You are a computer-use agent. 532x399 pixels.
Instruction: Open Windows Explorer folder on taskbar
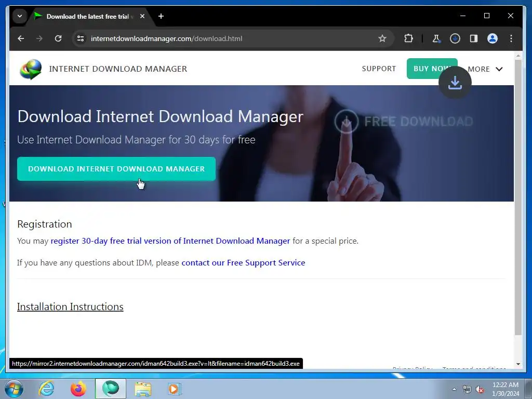pos(143,389)
